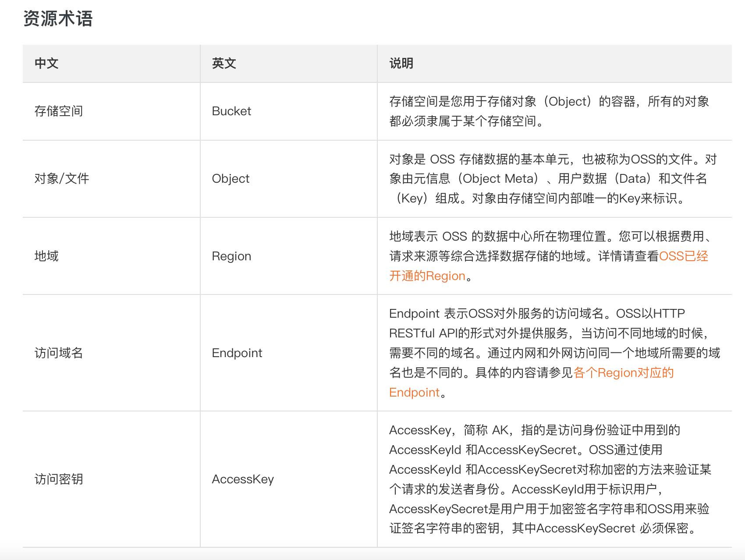Click the description starting 'Endpoint 表示OSS'
The height and width of the screenshot is (560, 745).
pos(555,353)
